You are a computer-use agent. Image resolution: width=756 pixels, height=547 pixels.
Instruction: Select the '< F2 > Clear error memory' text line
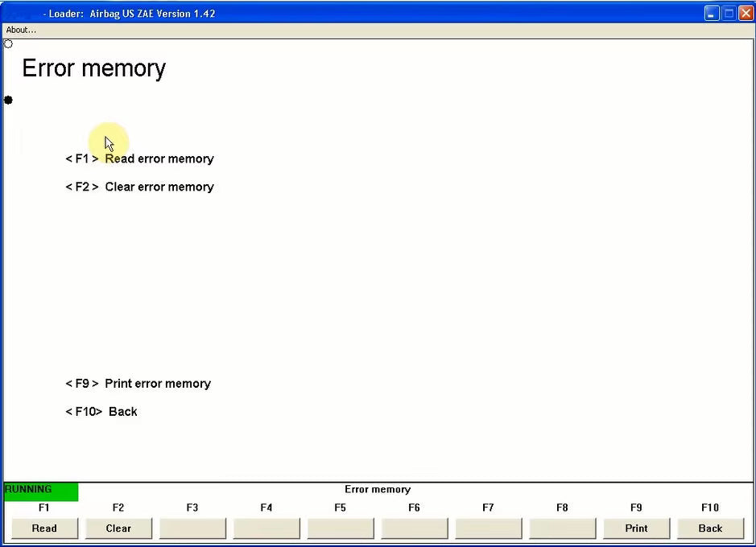139,187
